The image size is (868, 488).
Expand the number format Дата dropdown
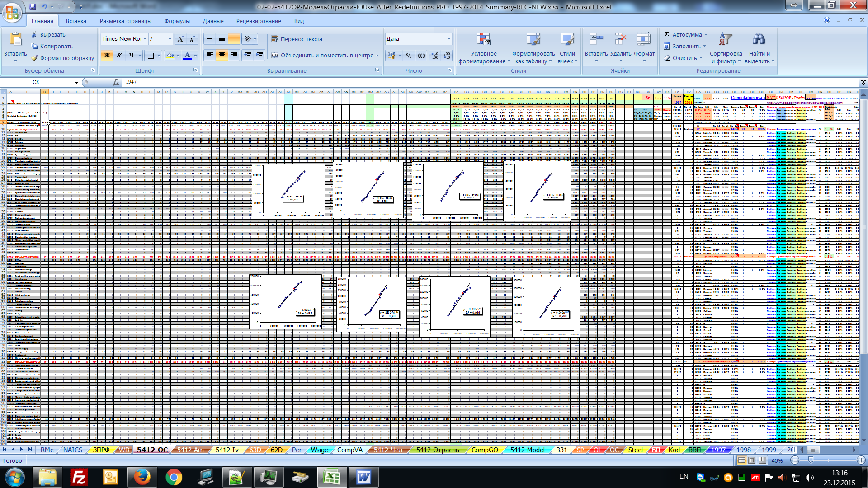point(449,39)
